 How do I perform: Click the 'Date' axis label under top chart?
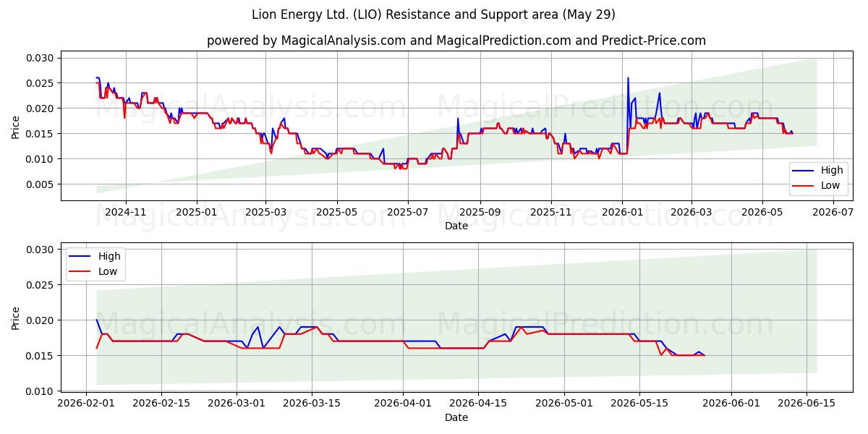pos(456,226)
